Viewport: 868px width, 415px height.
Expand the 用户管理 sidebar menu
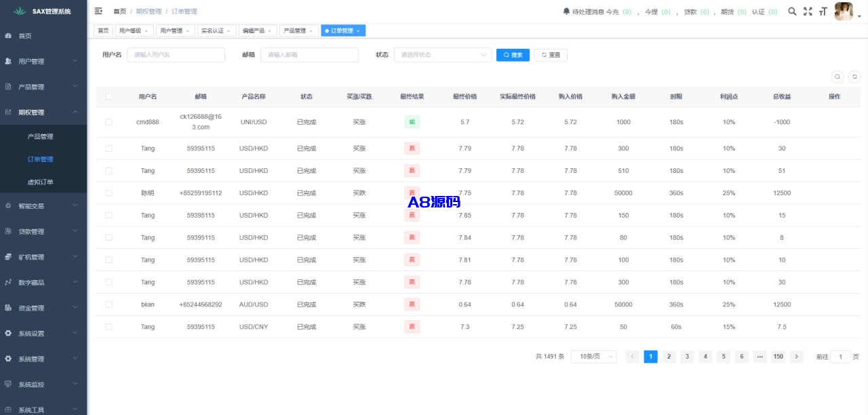tap(43, 61)
